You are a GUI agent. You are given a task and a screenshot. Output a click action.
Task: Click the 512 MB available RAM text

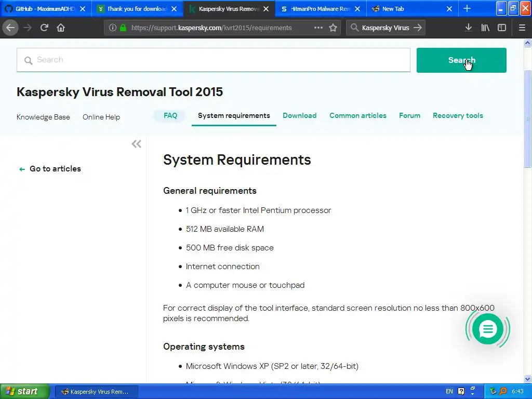(224, 229)
